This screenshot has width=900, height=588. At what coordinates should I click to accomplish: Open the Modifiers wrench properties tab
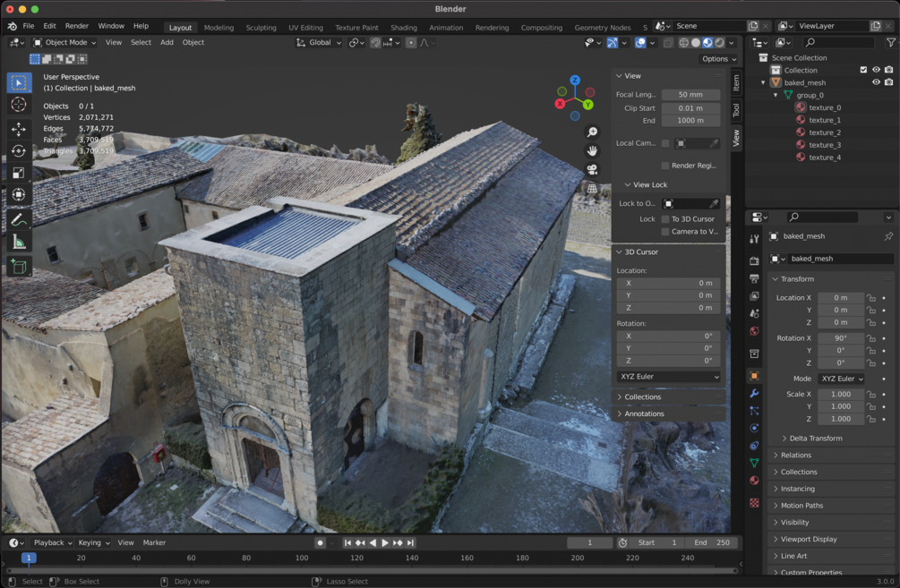(754, 394)
